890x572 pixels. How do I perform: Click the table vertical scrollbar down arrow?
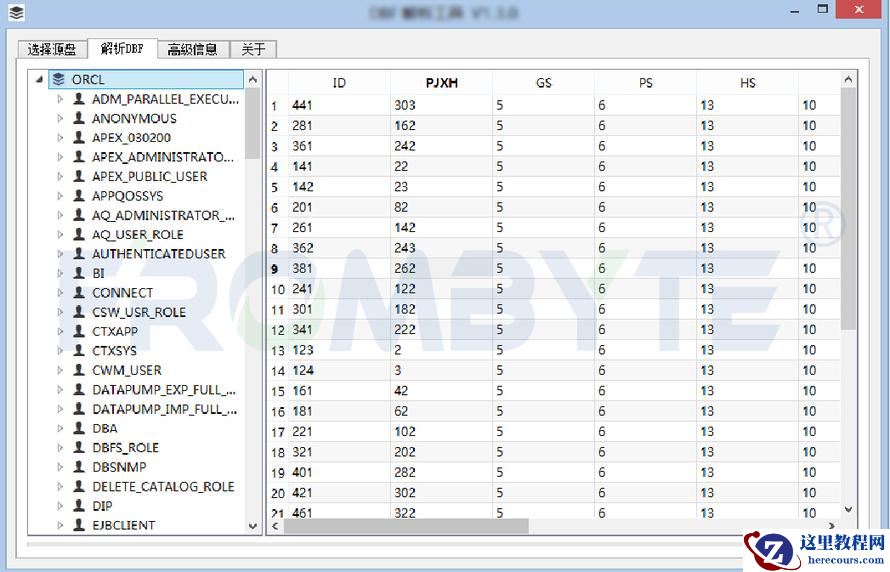pyautogui.click(x=848, y=509)
